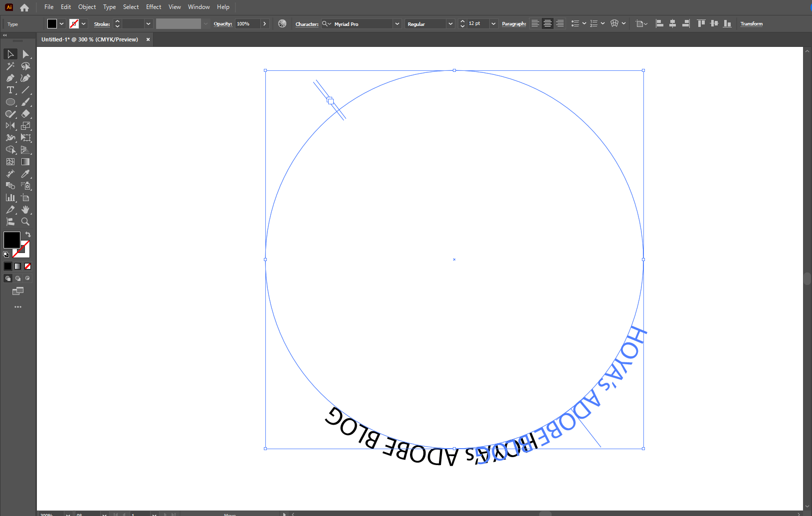Expand bullets list options dropdown
Viewport: 812px width, 516px height.
(584, 23)
